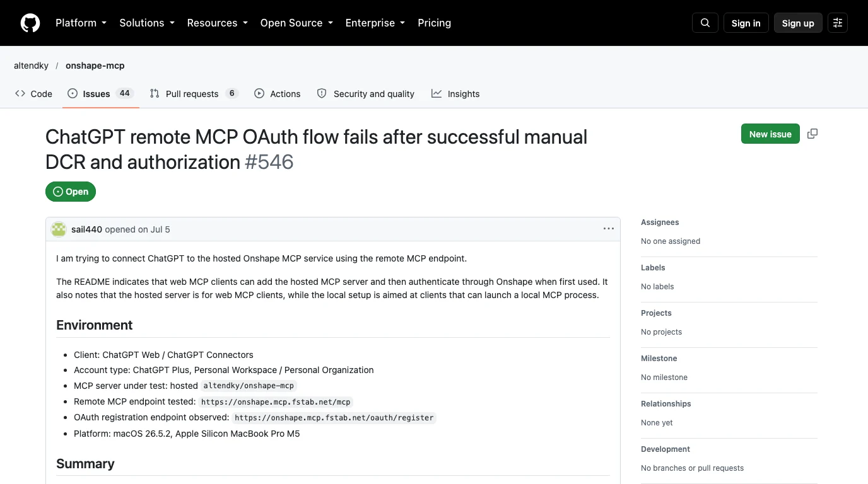Viewport: 868px width, 484px height.
Task: Click the Sign up button
Action: 798,23
